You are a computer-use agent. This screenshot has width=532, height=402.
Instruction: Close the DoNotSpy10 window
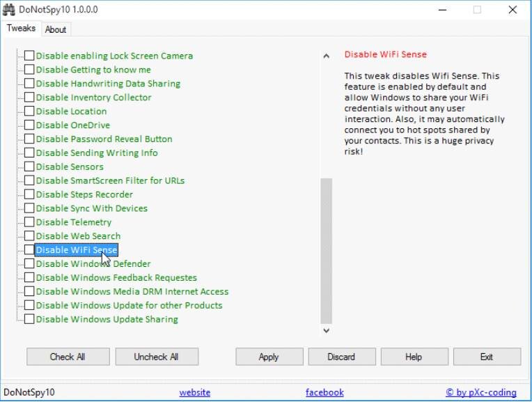[x=513, y=10]
